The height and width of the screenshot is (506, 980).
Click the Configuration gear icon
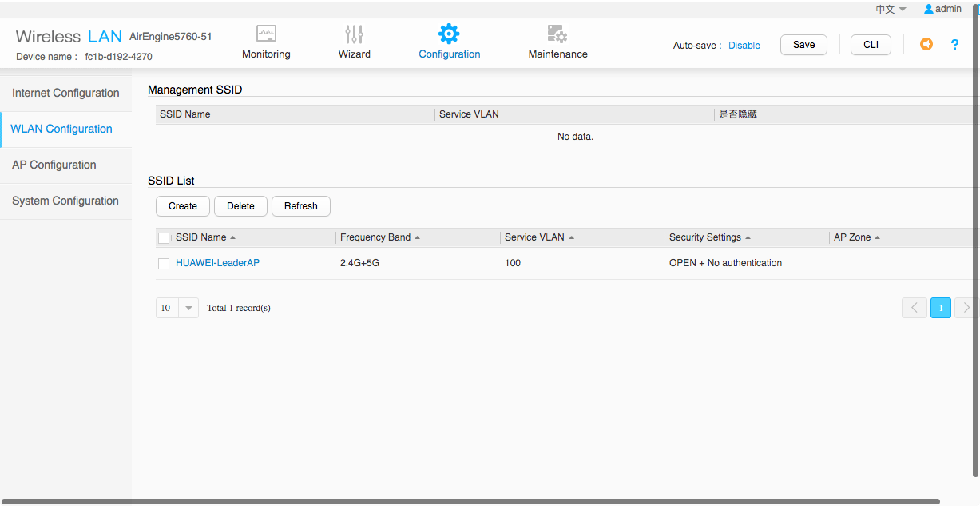pos(449,34)
